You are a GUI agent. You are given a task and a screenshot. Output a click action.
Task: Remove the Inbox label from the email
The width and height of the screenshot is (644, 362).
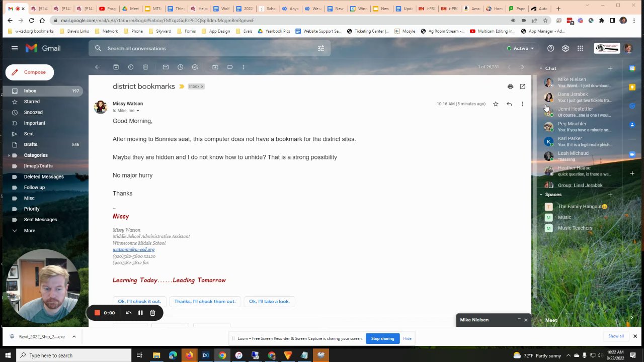[202, 86]
